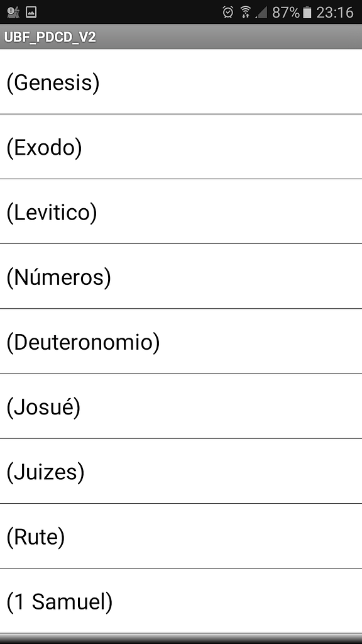Tap the dark bar below 1 Samuel

(x=181, y=639)
